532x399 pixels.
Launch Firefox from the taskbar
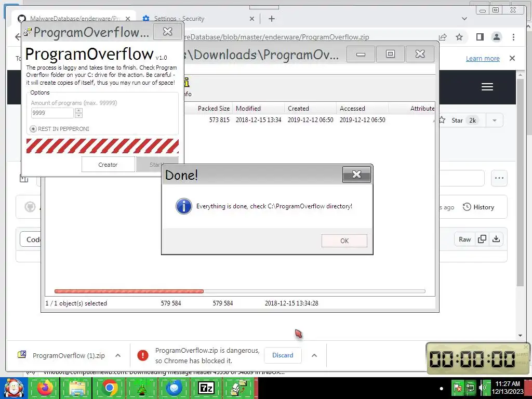pyautogui.click(x=45, y=388)
